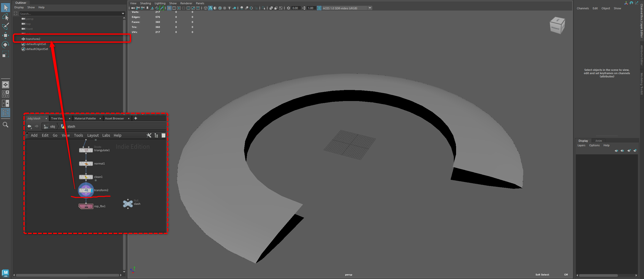
Task: Select the Paint Selection tool
Action: click(6, 26)
